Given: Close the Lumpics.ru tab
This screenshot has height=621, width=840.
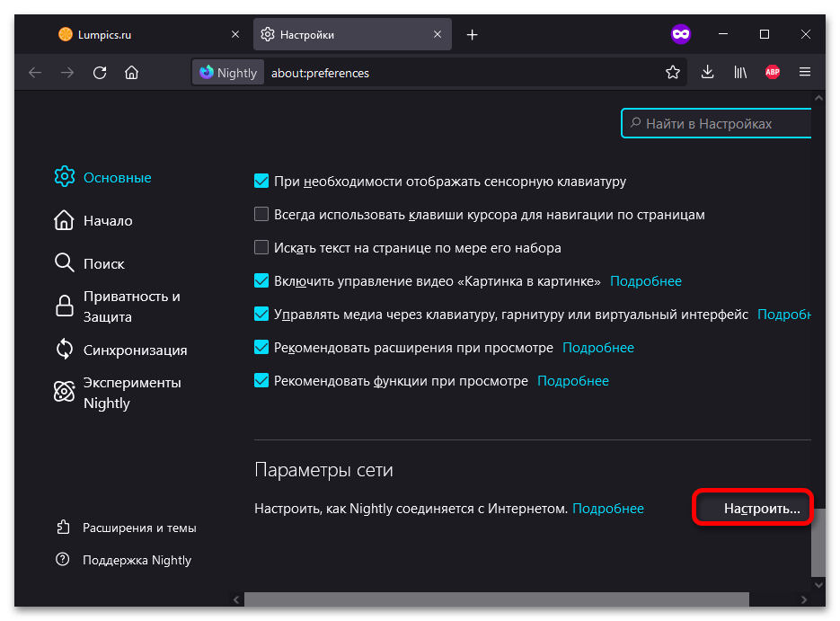Looking at the screenshot, I should click(235, 34).
